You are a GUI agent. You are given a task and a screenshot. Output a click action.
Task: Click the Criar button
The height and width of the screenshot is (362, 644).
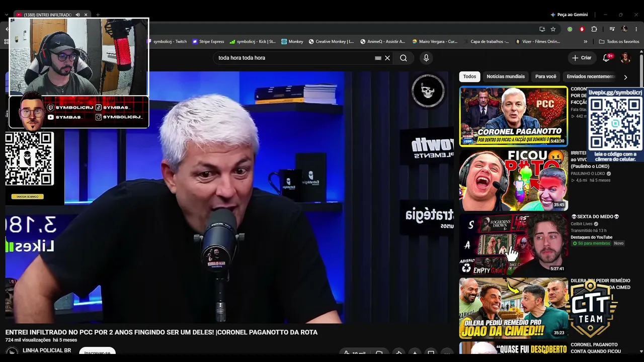point(582,58)
